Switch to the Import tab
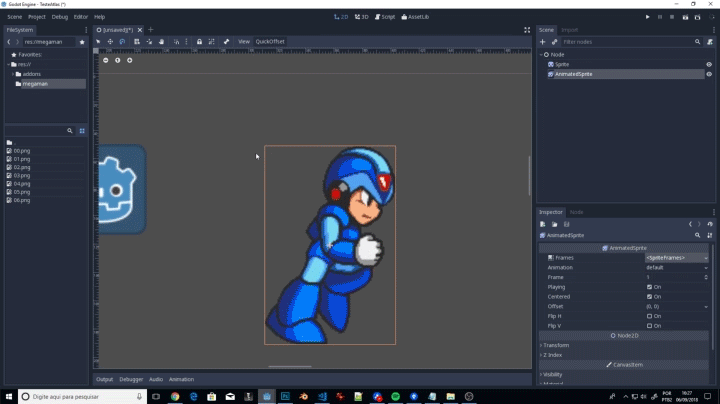The image size is (720, 404). 569,30
